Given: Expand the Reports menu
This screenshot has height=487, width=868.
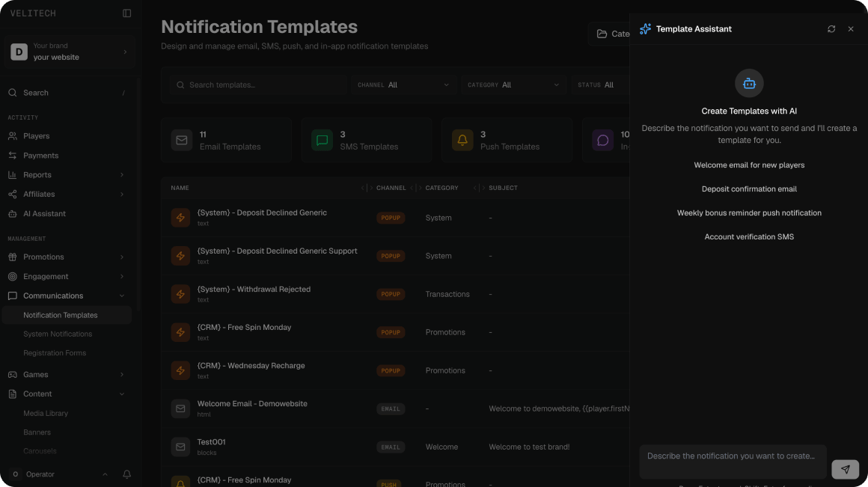Looking at the screenshot, I should (x=67, y=175).
